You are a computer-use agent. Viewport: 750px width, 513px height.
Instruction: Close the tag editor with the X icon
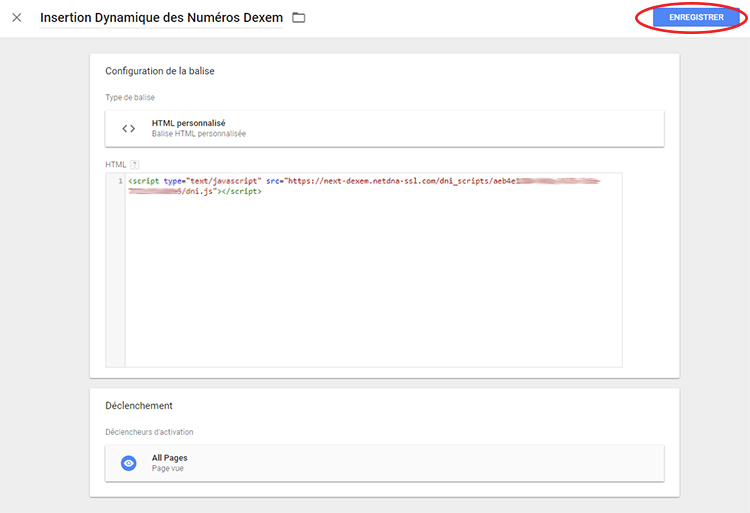[17, 18]
